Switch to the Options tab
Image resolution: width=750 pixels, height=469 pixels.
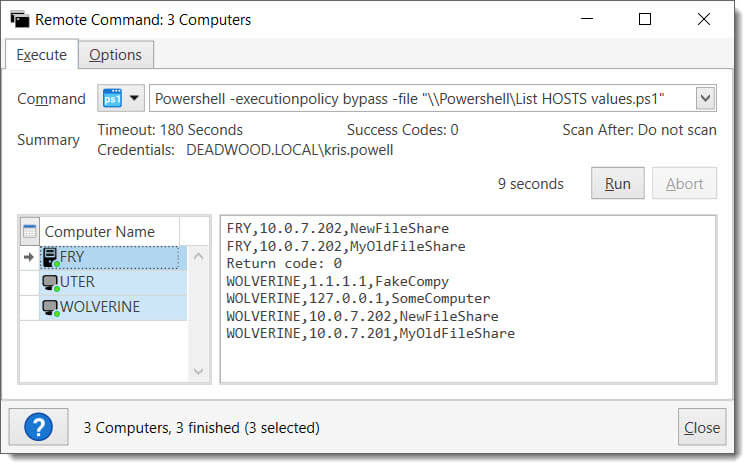click(x=115, y=55)
